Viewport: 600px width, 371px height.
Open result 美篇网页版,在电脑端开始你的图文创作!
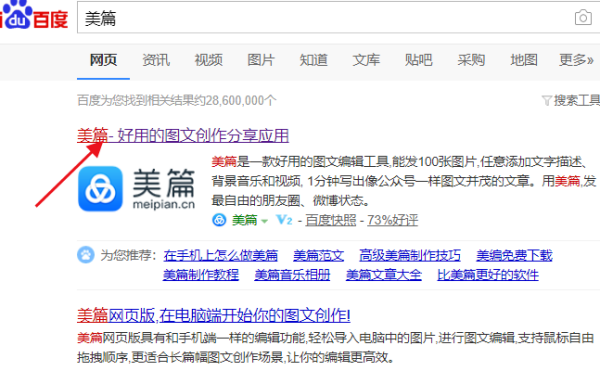tap(214, 316)
